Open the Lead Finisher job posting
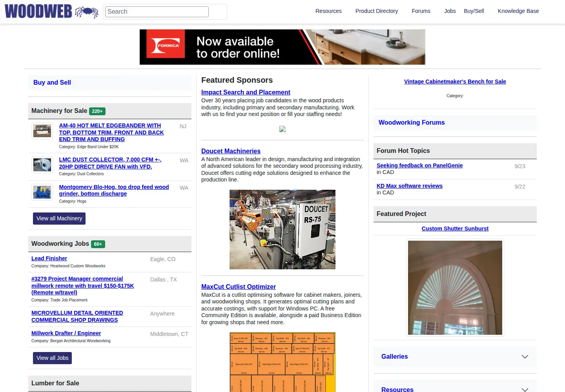 coord(49,258)
